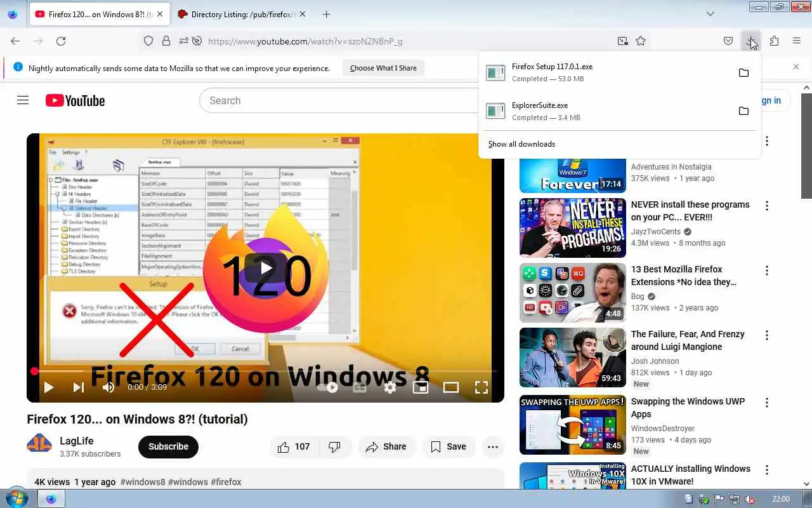Click 'Show all downloads'
Screen dimensions: 812x508
click(521, 144)
